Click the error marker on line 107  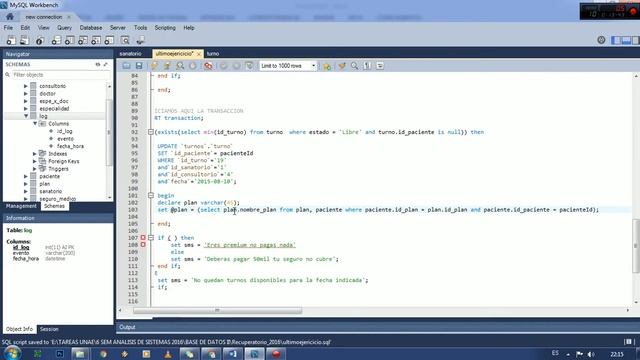point(143,238)
